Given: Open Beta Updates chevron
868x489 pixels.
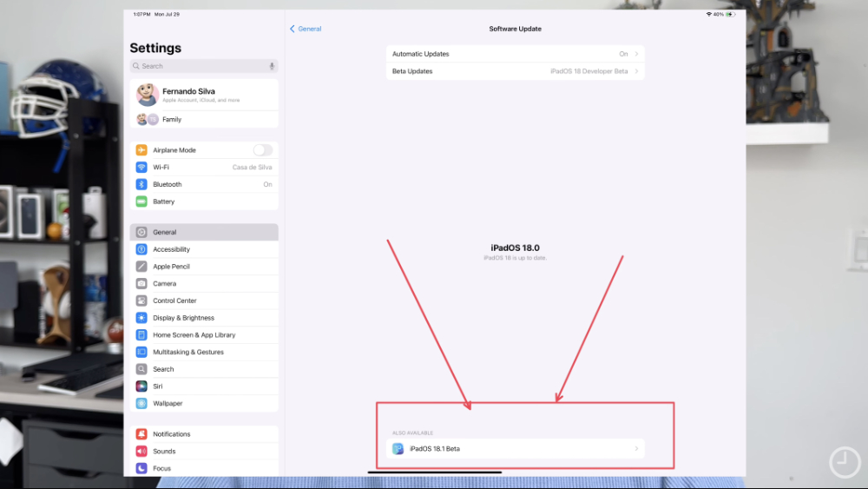Looking at the screenshot, I should tap(636, 71).
